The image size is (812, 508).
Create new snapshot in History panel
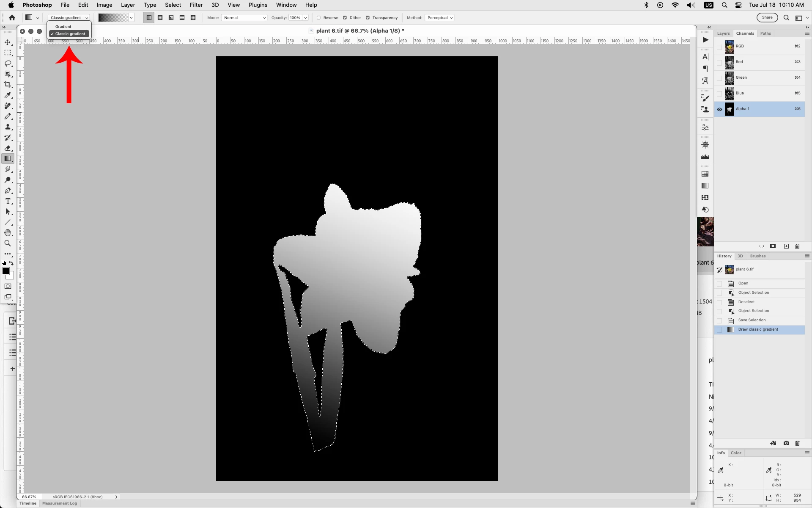pyautogui.click(x=786, y=443)
